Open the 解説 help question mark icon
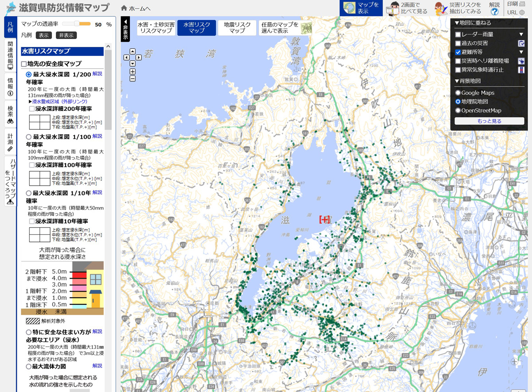Image resolution: width=532 pixels, height=392 pixels. point(494,12)
